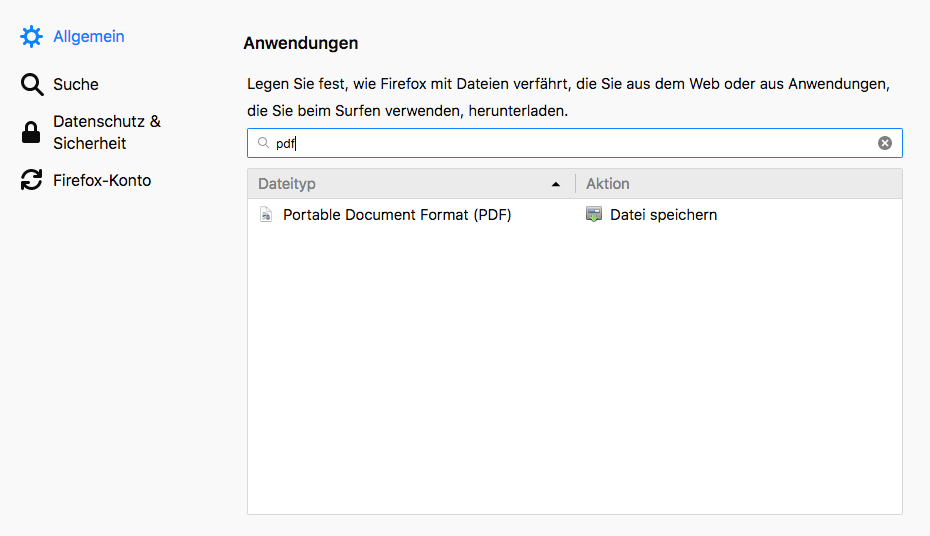The height and width of the screenshot is (536, 930).
Task: Click the Anwendungen section heading
Action: pos(301,44)
